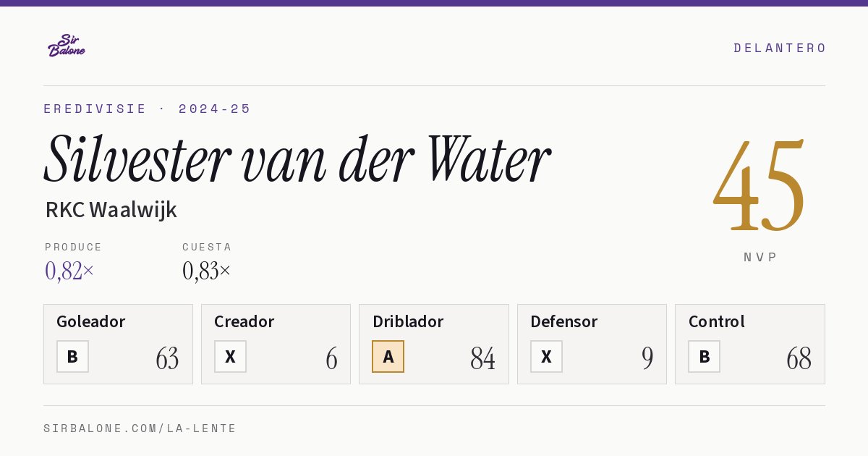Viewport: 868px width, 456px height.
Task: Click the NVP label under the rating
Action: [760, 257]
